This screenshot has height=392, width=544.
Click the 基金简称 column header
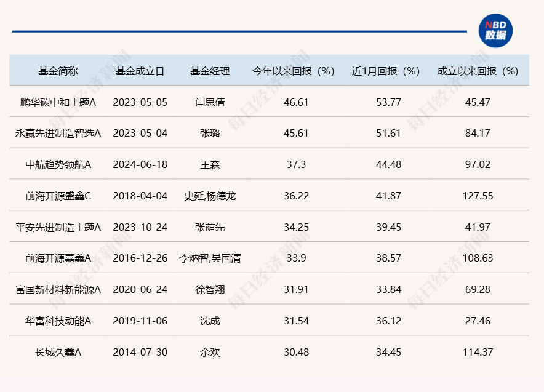point(58,71)
